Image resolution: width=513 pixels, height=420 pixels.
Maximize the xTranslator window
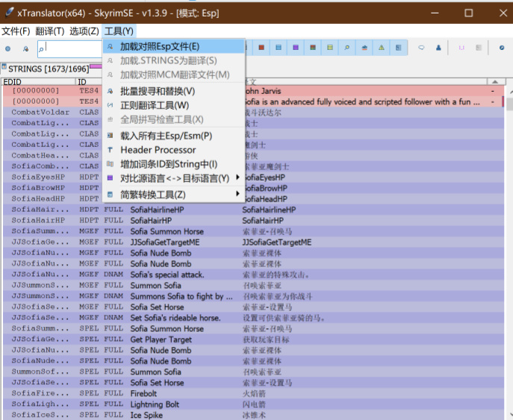coord(468,13)
